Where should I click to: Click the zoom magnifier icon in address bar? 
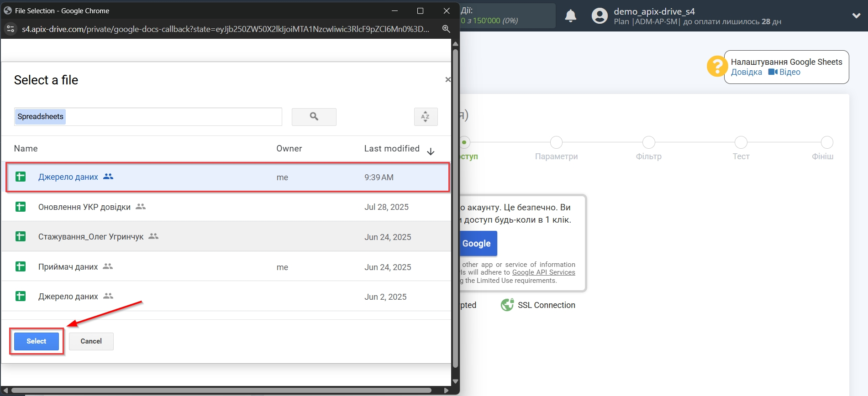(x=446, y=29)
